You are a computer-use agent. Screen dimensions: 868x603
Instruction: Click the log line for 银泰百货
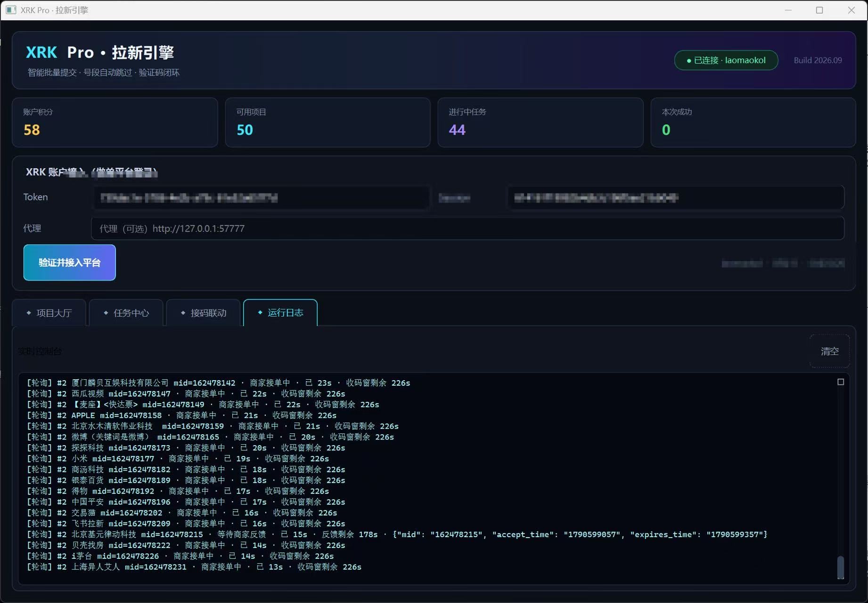186,481
